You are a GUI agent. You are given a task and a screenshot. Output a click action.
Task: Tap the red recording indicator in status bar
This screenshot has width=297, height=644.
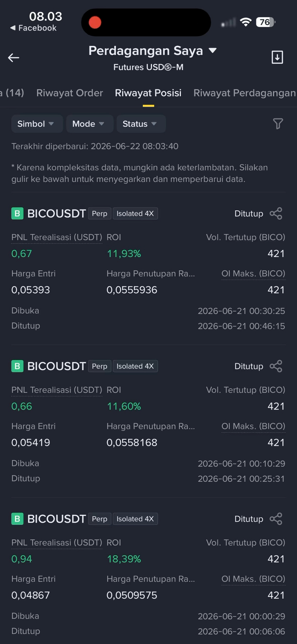point(95,22)
